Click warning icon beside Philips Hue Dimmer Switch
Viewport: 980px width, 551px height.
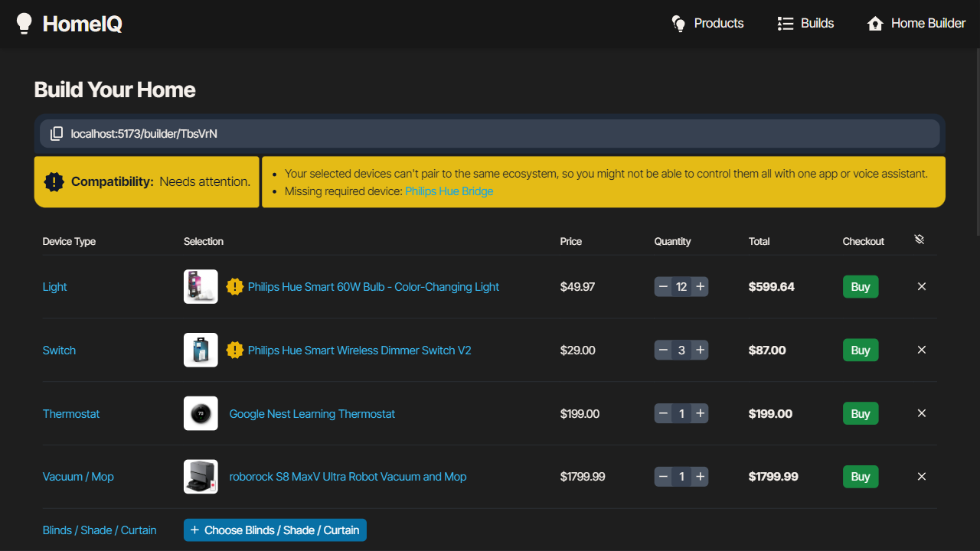[x=234, y=350]
